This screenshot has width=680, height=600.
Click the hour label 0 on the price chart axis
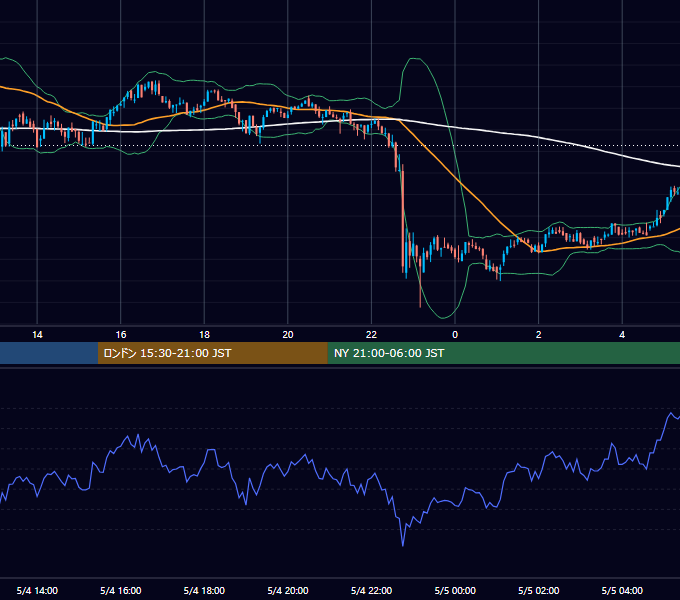[x=455, y=335]
